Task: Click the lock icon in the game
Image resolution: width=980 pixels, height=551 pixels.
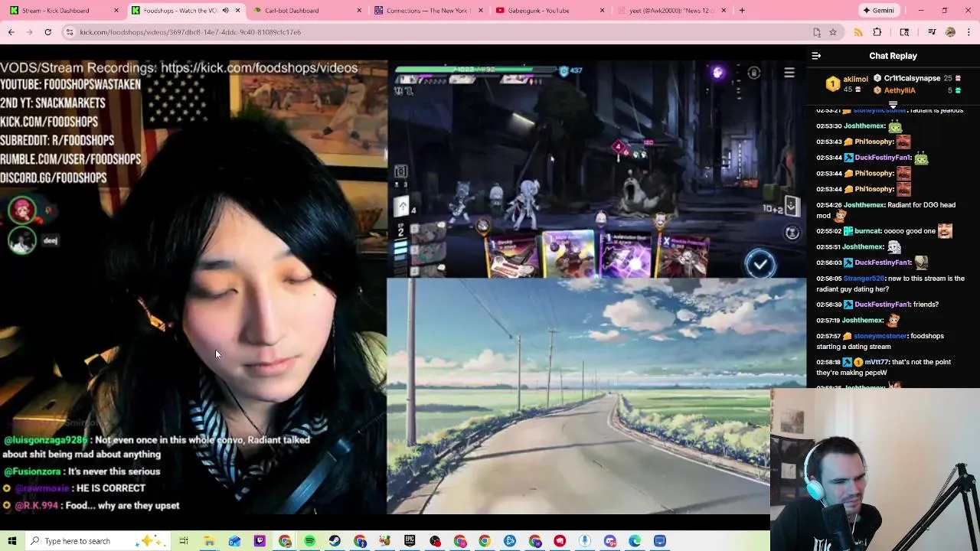Action: 754,73
